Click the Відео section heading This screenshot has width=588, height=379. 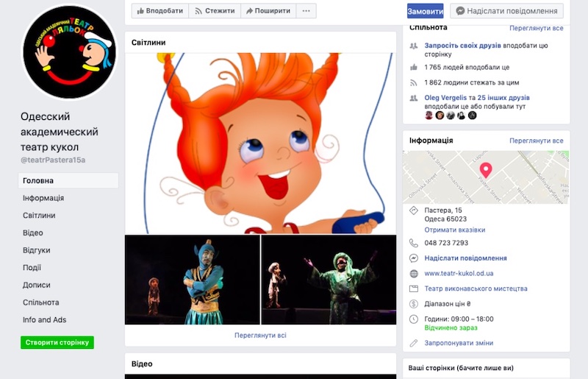click(x=142, y=364)
